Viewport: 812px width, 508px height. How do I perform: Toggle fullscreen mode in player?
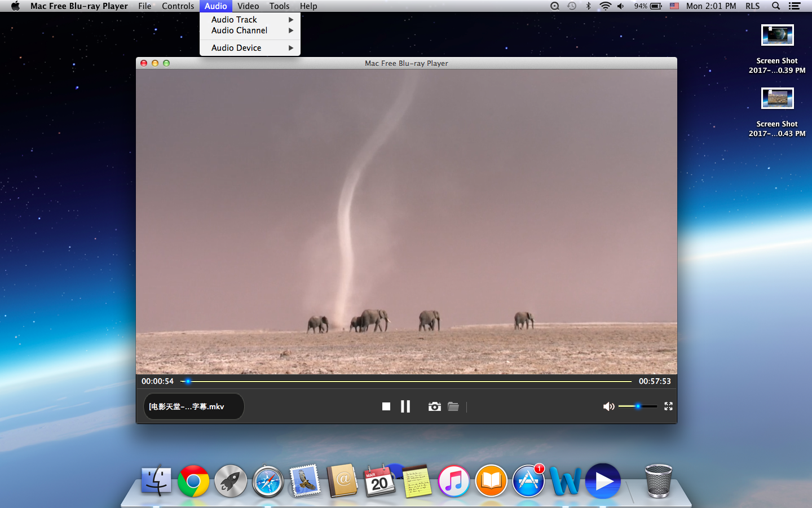coord(669,406)
